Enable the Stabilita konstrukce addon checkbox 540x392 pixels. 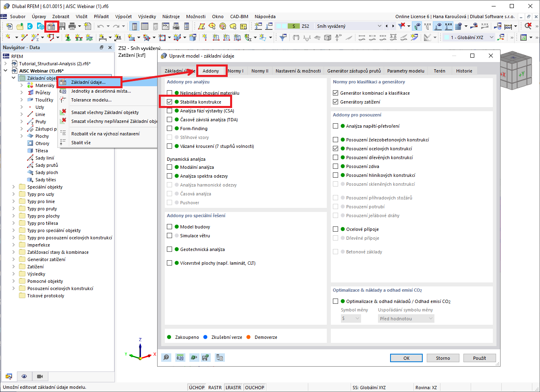click(x=170, y=101)
